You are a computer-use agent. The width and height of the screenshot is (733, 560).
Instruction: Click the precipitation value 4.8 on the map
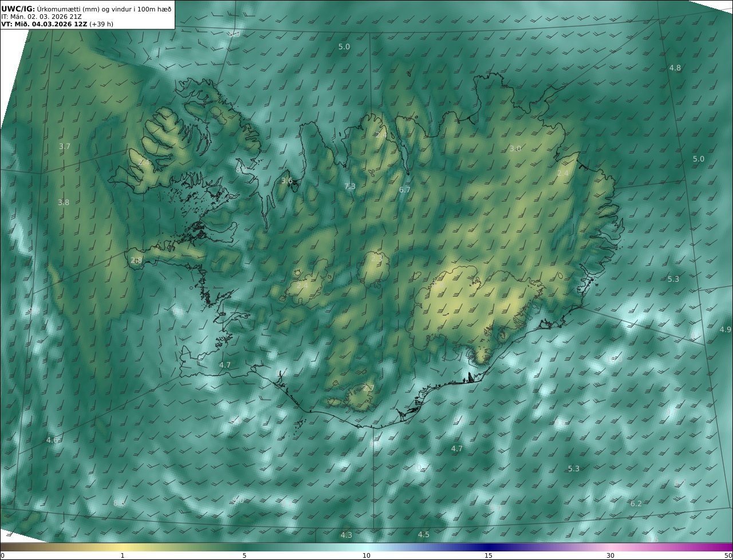[x=675, y=68]
